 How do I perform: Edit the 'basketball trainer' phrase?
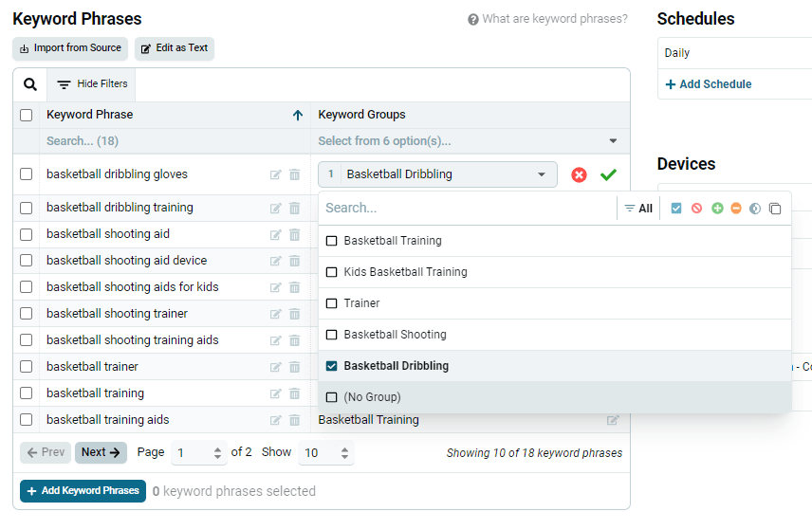pyautogui.click(x=275, y=368)
